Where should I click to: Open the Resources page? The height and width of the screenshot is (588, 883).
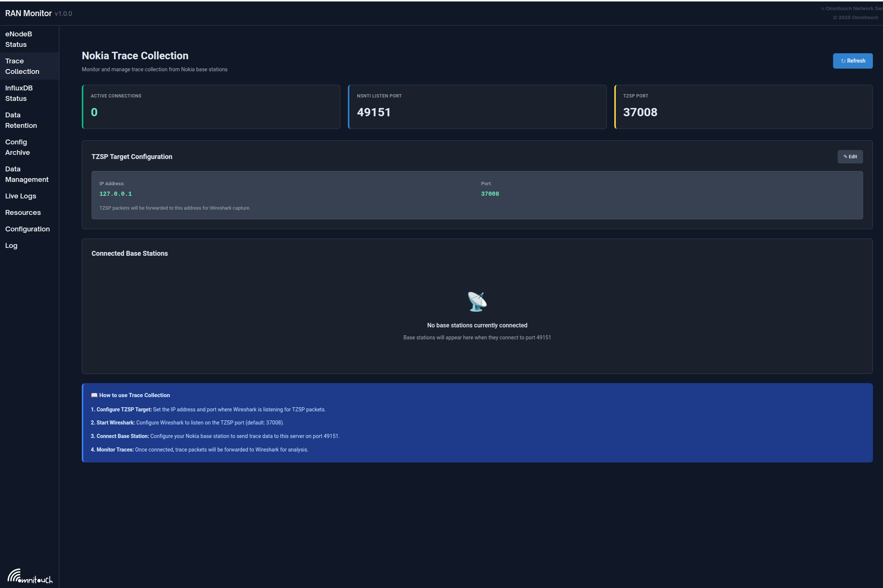coord(29,212)
